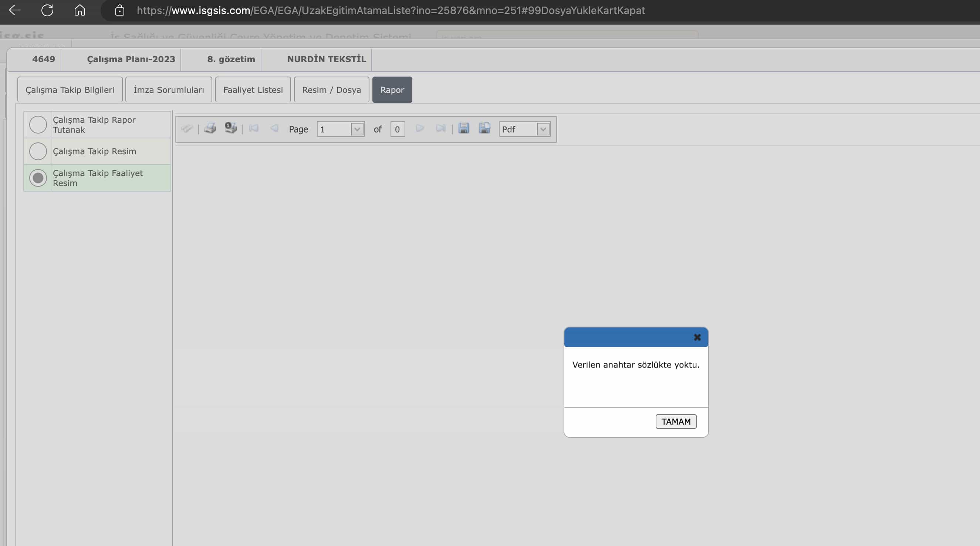Click the first floppy save icon

pyautogui.click(x=463, y=129)
